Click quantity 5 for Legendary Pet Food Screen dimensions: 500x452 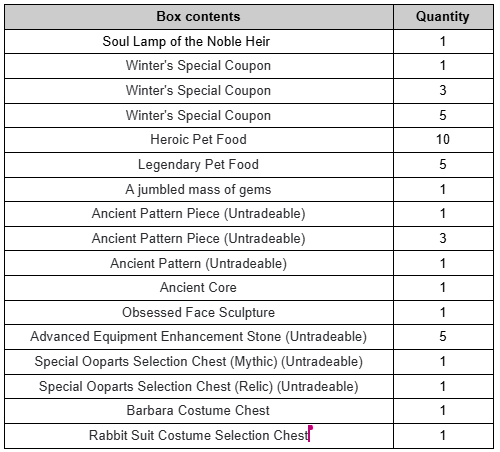(443, 165)
